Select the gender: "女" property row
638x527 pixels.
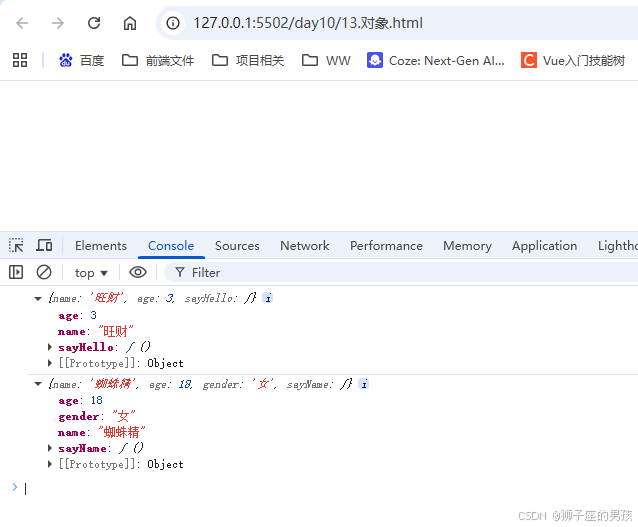(97, 416)
